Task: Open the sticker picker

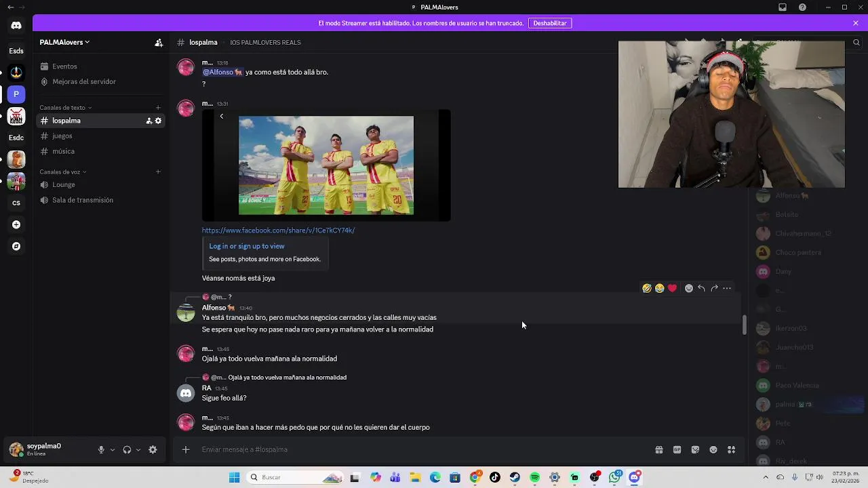Action: (695, 449)
